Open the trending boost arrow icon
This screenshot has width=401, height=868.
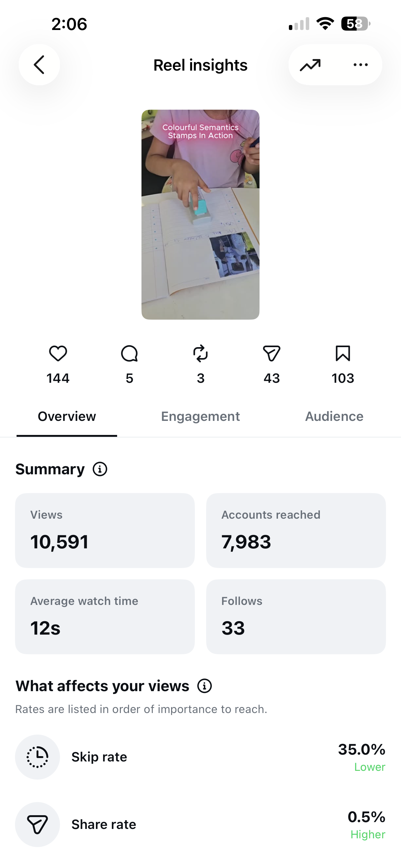[x=310, y=65]
